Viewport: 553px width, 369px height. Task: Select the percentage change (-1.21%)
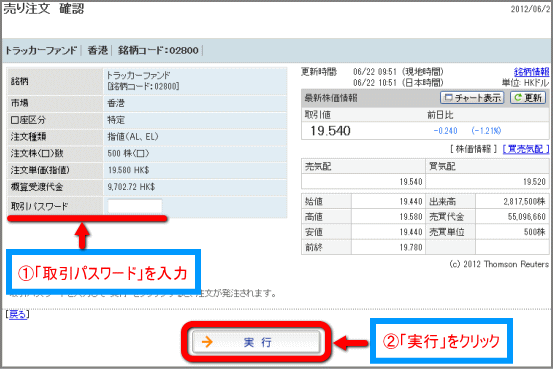[x=486, y=131]
